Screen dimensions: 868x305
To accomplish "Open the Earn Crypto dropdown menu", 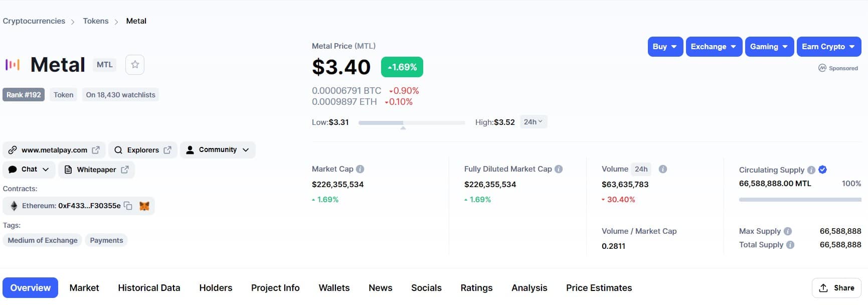I will (829, 47).
